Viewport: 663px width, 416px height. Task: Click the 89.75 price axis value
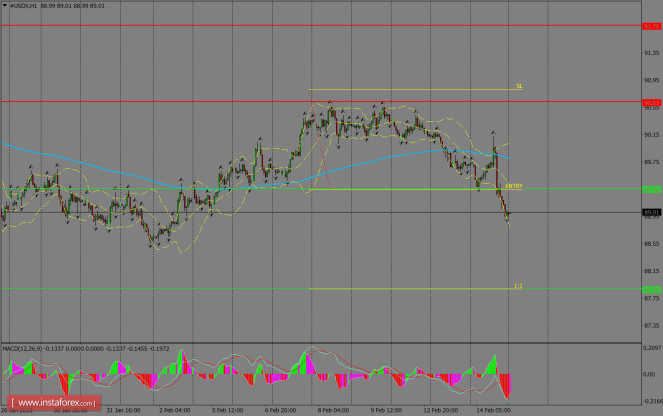pyautogui.click(x=652, y=162)
